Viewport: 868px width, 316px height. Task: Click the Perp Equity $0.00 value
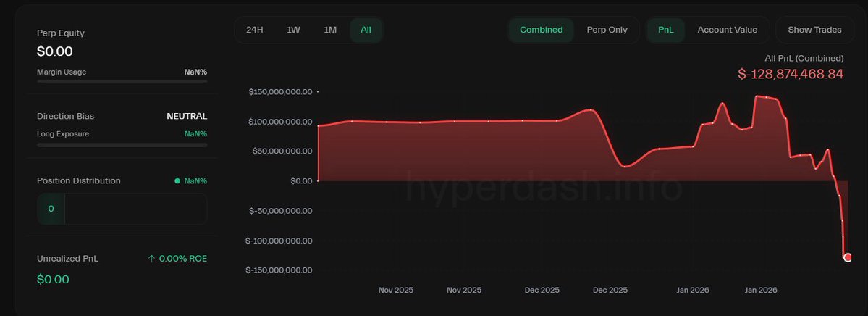click(x=55, y=51)
